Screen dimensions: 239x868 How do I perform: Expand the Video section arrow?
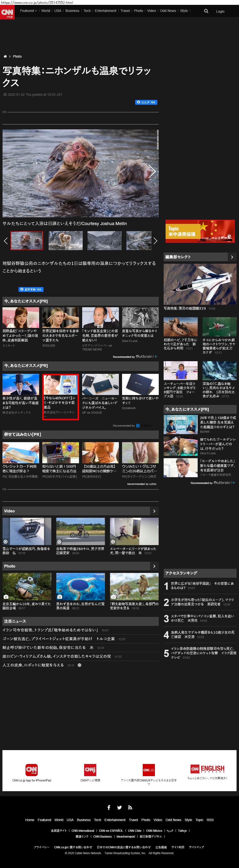coord(154,511)
